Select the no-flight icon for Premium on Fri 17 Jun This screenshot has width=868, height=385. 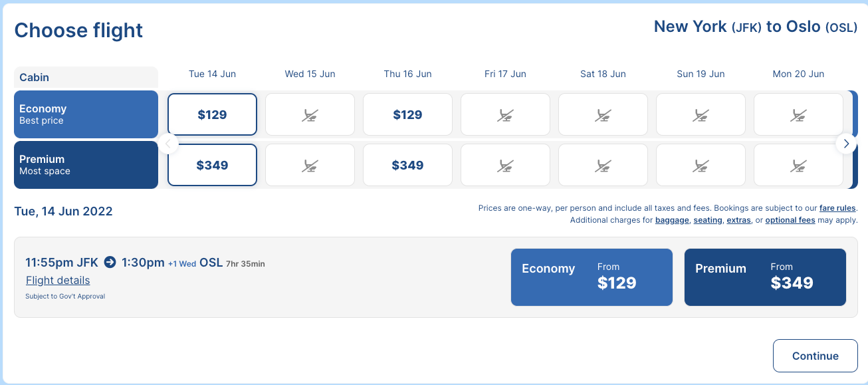pyautogui.click(x=505, y=165)
